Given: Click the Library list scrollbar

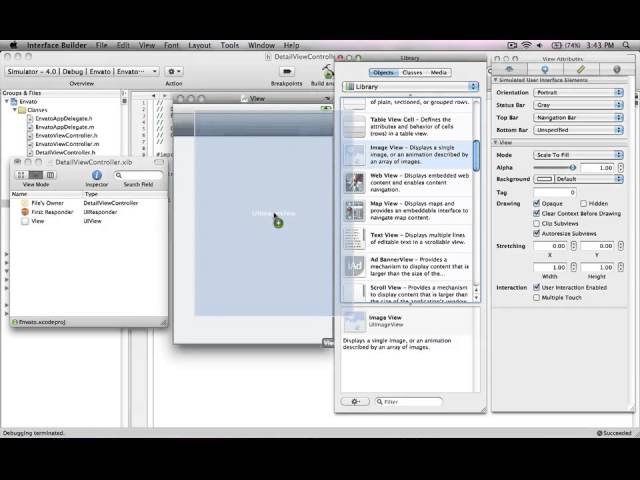Looking at the screenshot, I should 476,155.
